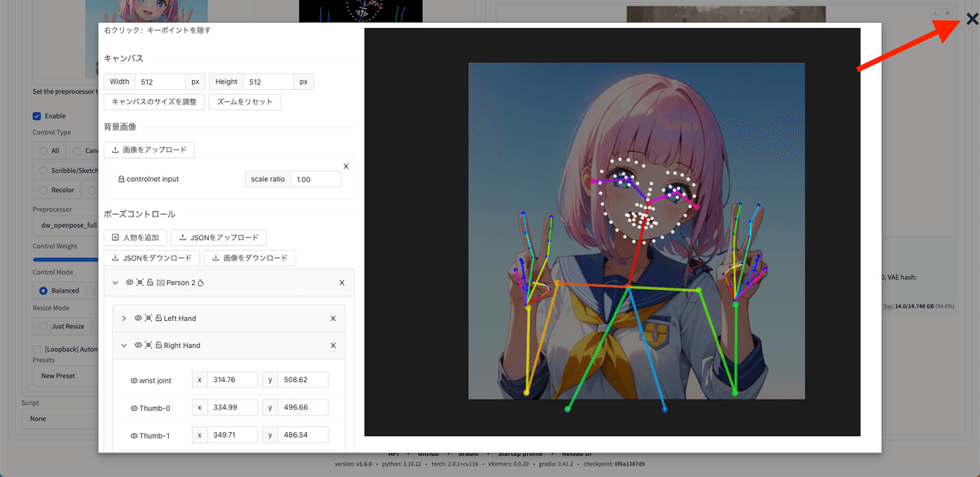The height and width of the screenshot is (477, 980).
Task: Click ズームをリセット button
Action: click(x=245, y=102)
